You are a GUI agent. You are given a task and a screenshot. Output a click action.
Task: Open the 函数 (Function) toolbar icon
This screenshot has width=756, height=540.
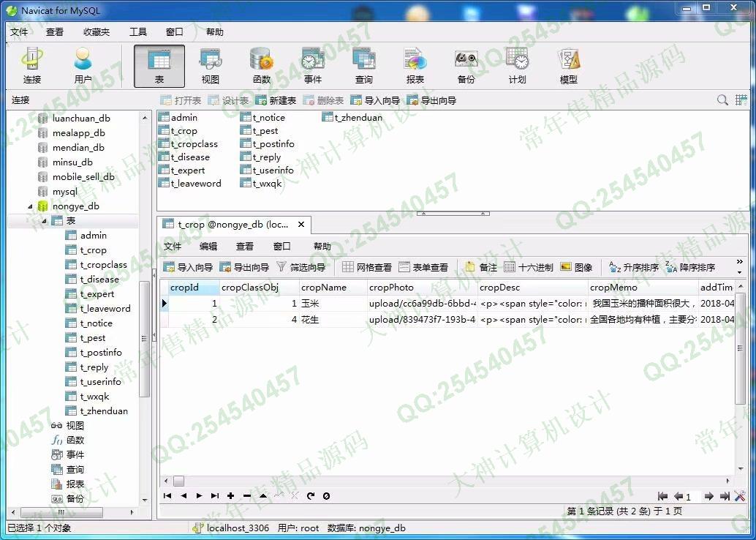coord(261,66)
